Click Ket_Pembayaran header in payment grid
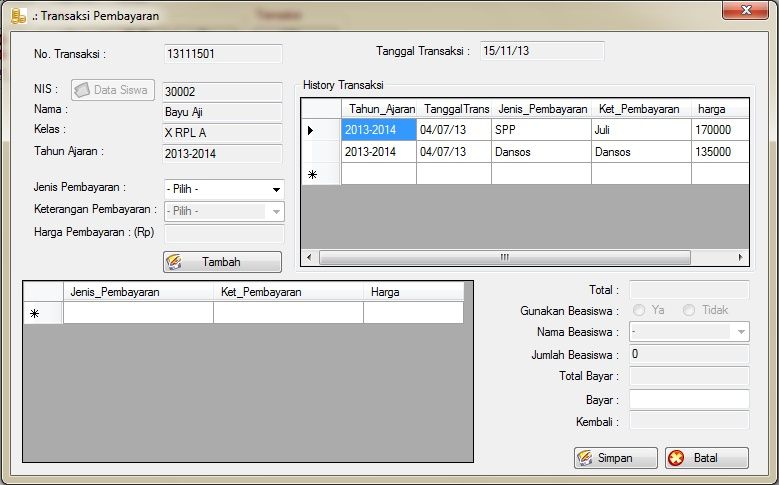 click(288, 292)
